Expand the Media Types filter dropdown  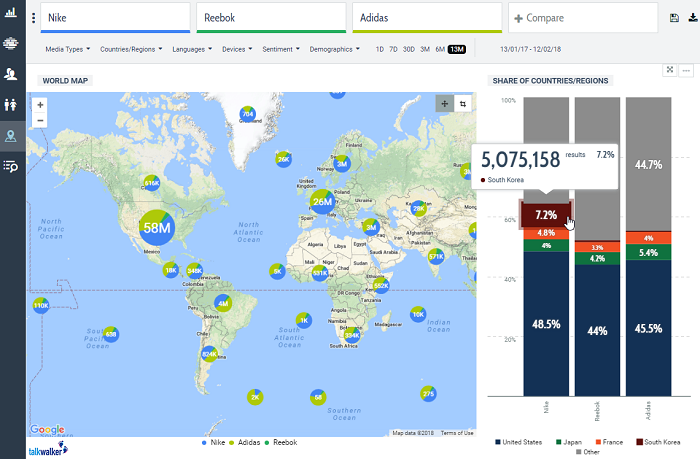(x=68, y=49)
